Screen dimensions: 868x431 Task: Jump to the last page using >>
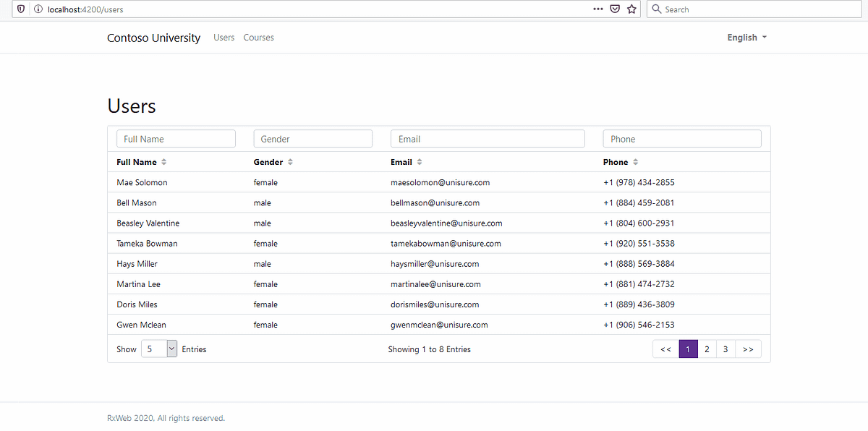point(748,349)
